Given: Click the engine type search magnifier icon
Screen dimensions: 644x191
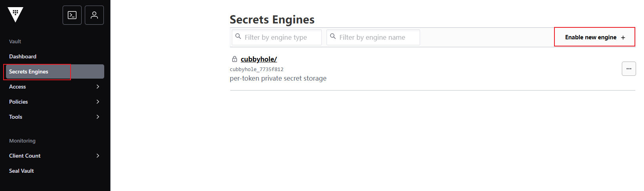Looking at the screenshot, I should click(238, 37).
